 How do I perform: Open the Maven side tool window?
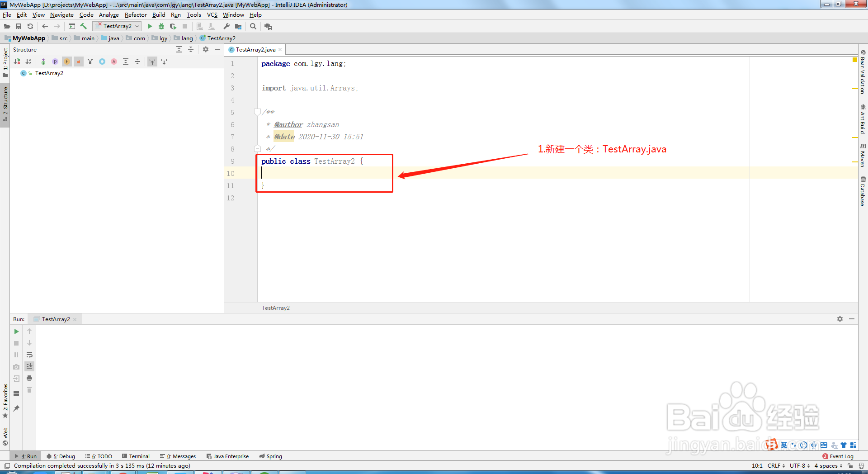(863, 155)
